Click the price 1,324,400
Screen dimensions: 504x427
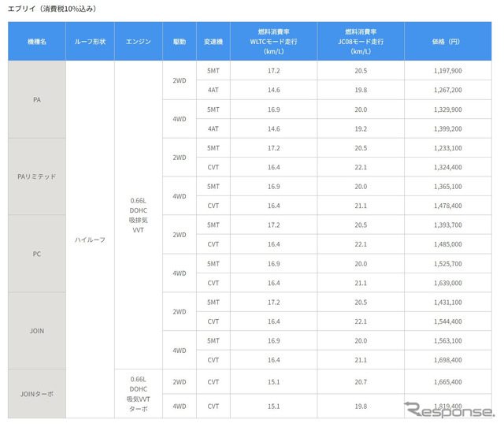(448, 167)
